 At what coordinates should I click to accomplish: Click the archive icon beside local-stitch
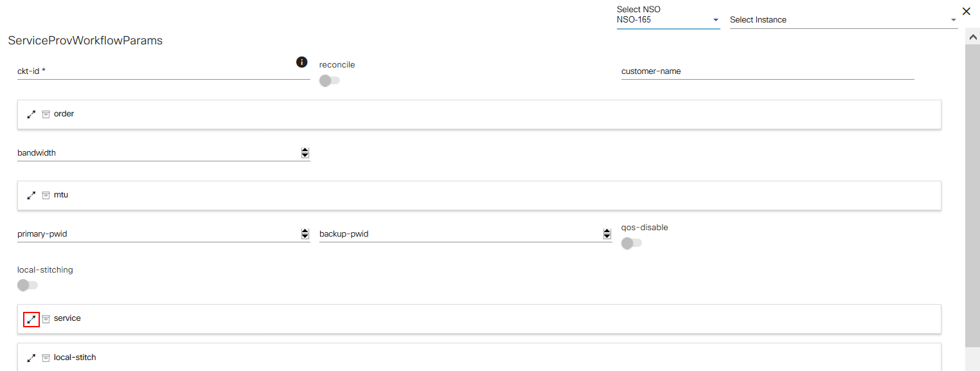coord(46,357)
